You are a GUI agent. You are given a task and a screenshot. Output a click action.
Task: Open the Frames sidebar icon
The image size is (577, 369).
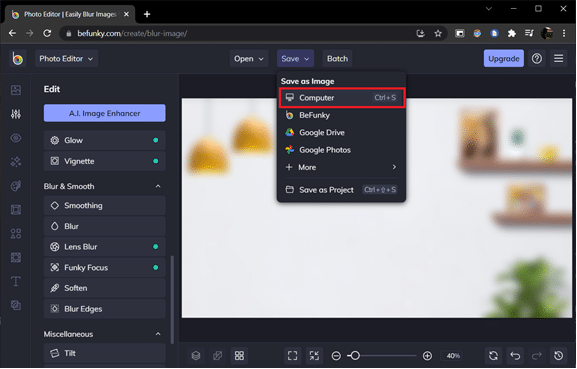16,210
